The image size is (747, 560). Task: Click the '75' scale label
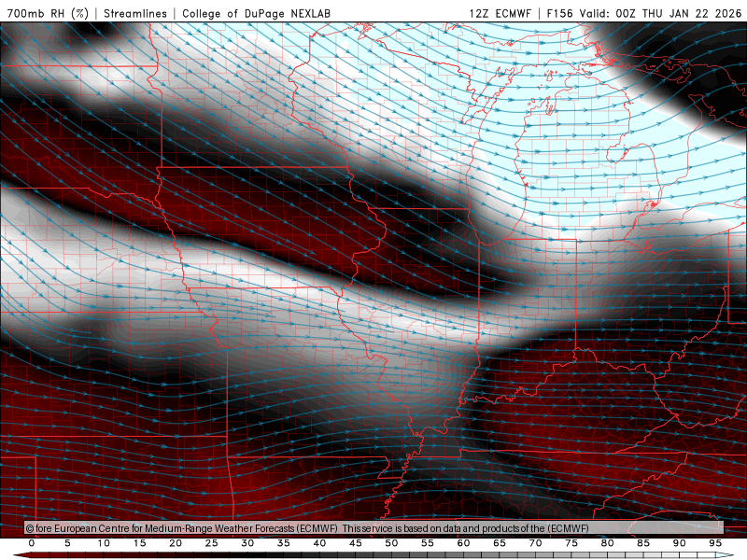[x=571, y=543]
